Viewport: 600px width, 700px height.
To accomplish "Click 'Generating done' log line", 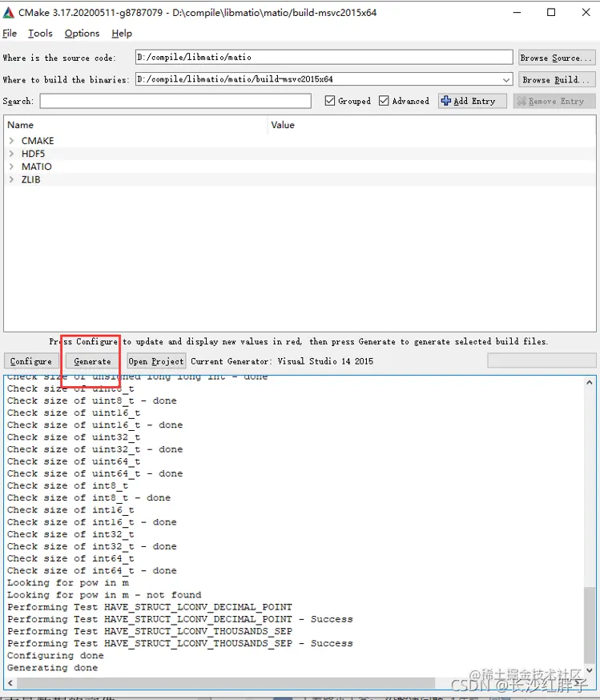I will [x=52, y=668].
